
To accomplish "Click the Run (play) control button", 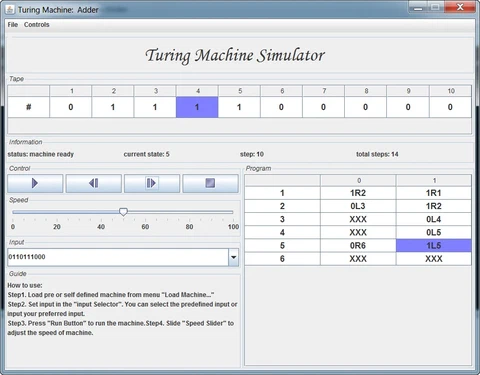I will (x=35, y=183).
